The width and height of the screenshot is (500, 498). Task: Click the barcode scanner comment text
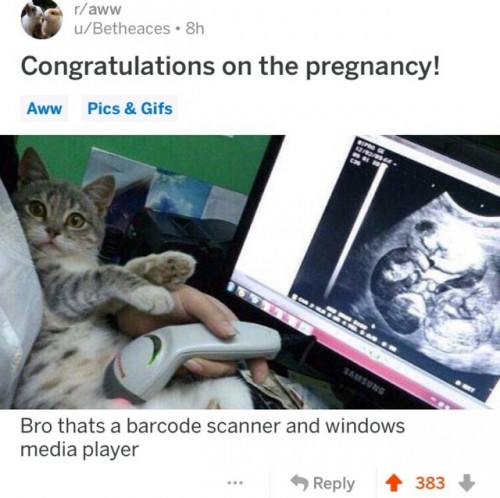click(x=212, y=437)
